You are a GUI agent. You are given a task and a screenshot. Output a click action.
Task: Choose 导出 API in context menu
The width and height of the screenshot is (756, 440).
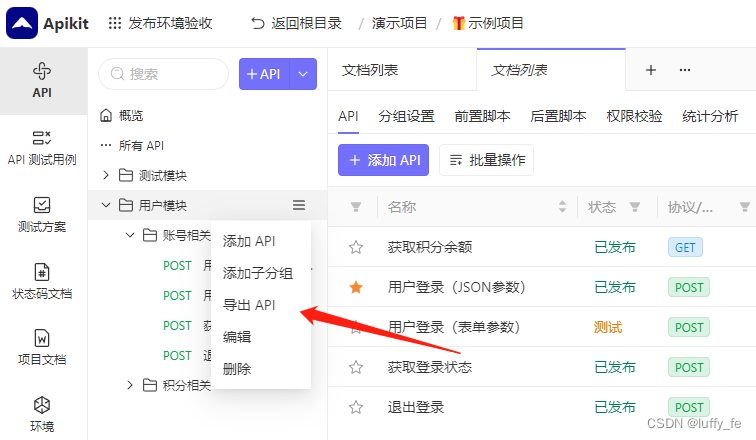(x=261, y=305)
